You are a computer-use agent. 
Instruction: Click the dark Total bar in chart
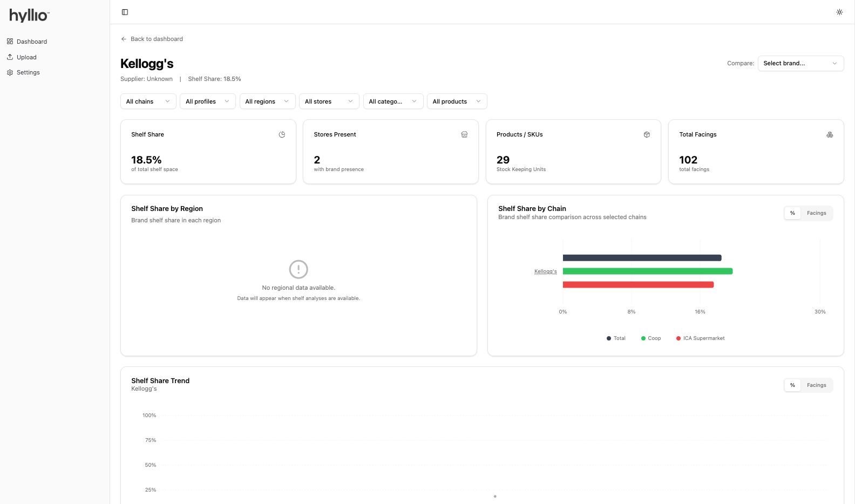[642, 258]
